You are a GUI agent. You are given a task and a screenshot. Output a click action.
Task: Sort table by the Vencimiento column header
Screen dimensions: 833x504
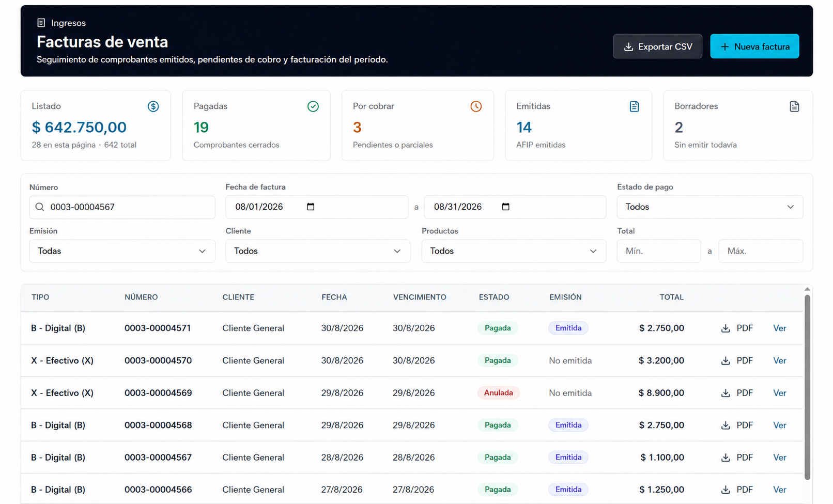(420, 297)
